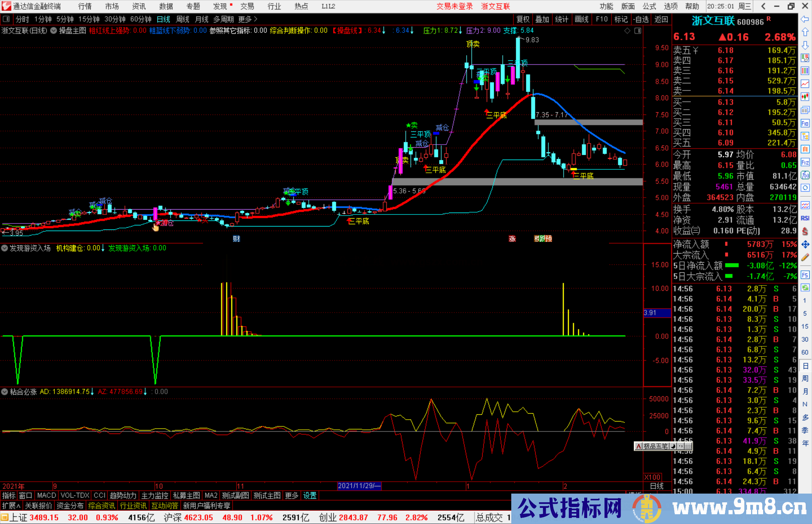Click the diamond icon atop the chart
This screenshot has height=524, width=812.
pos(627,31)
